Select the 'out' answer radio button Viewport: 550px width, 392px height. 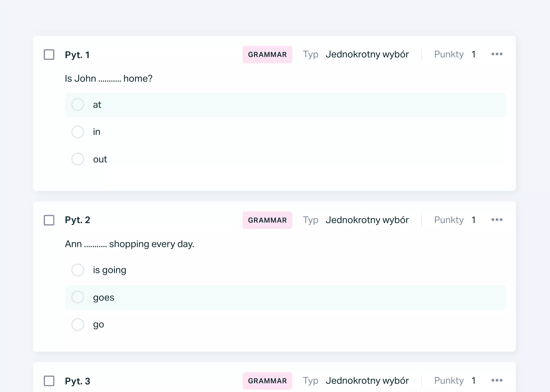tap(78, 159)
